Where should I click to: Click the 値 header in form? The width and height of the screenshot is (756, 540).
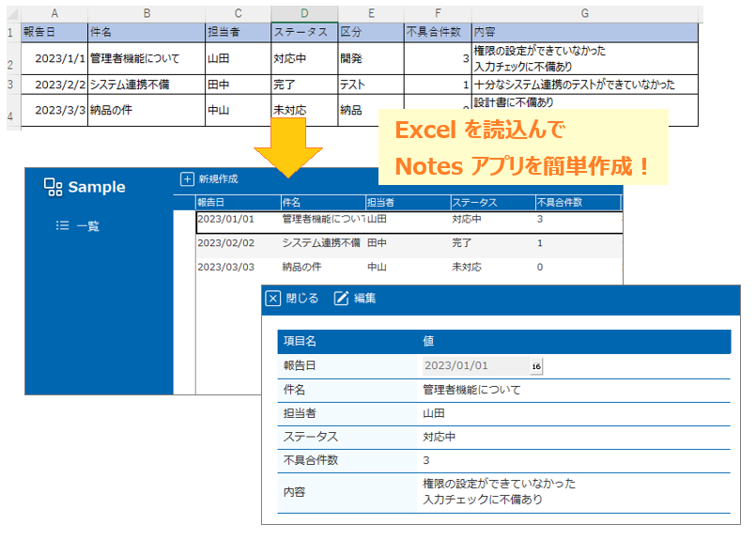click(x=428, y=341)
